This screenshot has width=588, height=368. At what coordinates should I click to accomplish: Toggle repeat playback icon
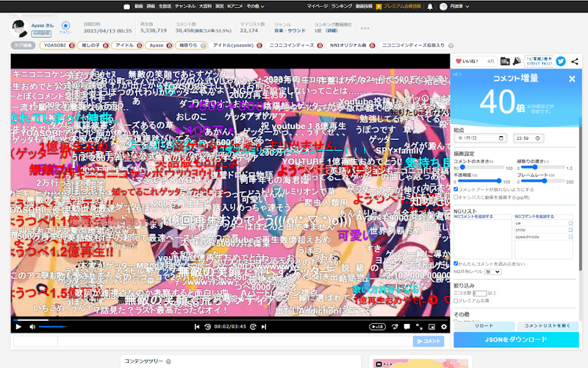395,327
